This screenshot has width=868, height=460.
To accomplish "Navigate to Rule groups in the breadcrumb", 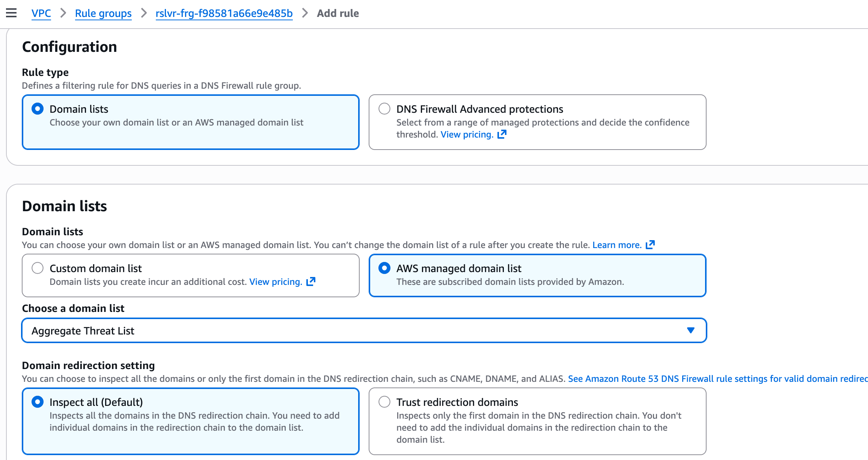I will (x=103, y=13).
